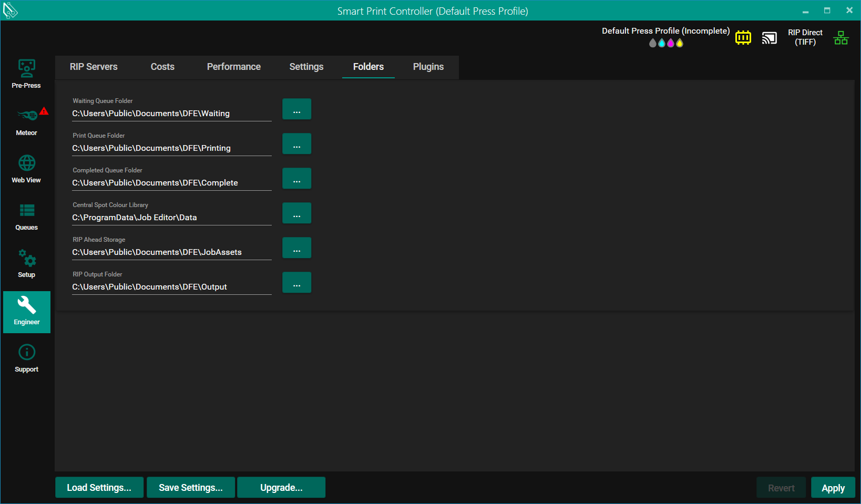The height and width of the screenshot is (504, 861).
Task: Go to the Queues section
Action: point(26,216)
